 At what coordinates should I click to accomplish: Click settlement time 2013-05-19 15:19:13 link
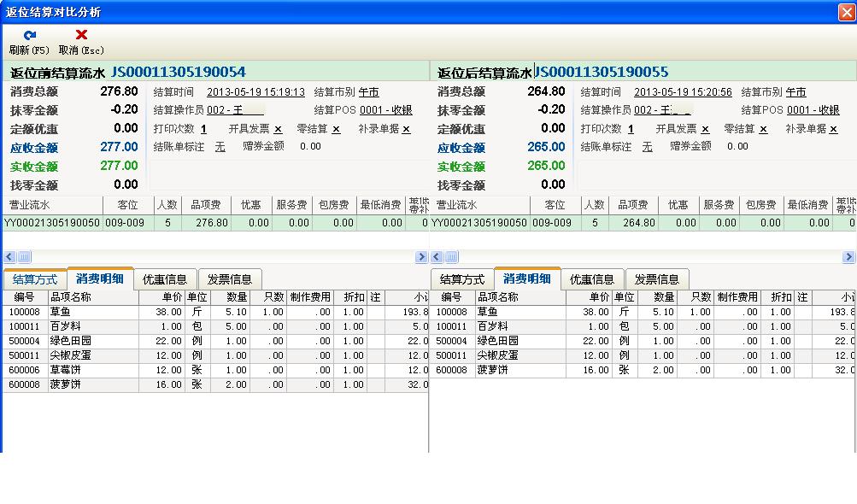[255, 92]
